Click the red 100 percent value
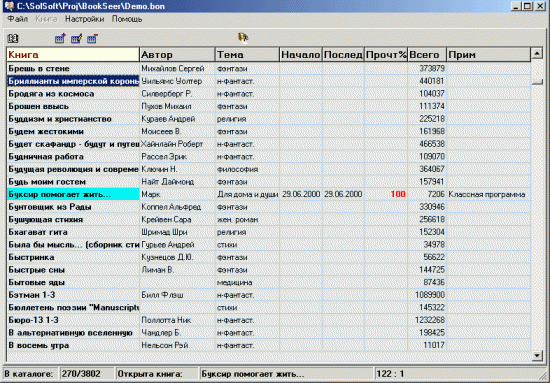This screenshot has height=383, width=550. click(x=398, y=194)
